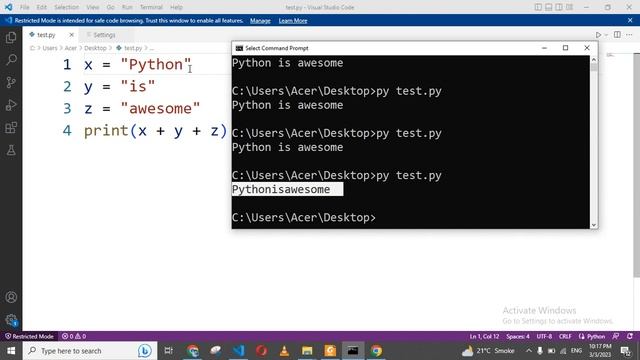This screenshot has width=640, height=360.
Task: Click Command Prompt scrollbar down arrow
Action: pyautogui.click(x=593, y=225)
